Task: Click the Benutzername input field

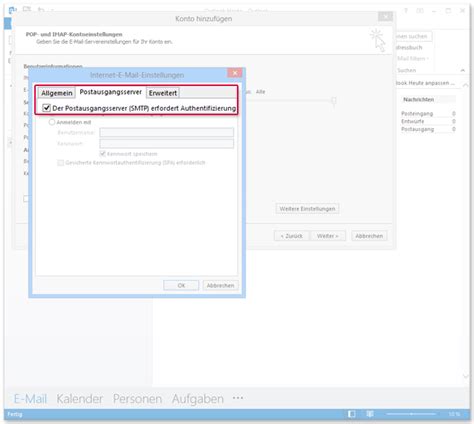Action: (166, 133)
